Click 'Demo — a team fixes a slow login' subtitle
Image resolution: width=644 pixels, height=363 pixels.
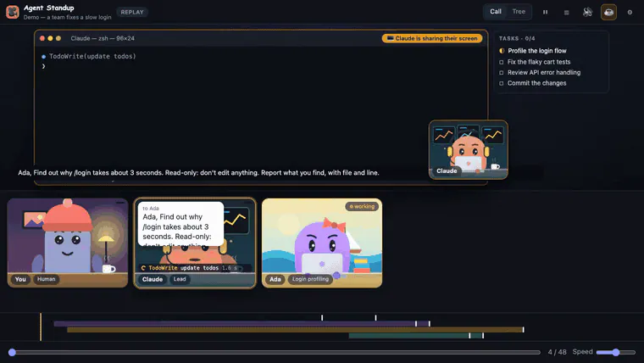click(x=67, y=17)
